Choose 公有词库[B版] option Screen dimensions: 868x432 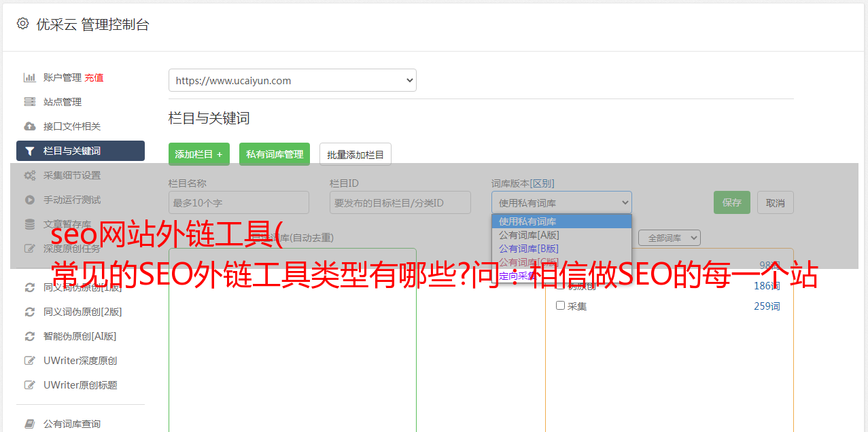point(561,249)
